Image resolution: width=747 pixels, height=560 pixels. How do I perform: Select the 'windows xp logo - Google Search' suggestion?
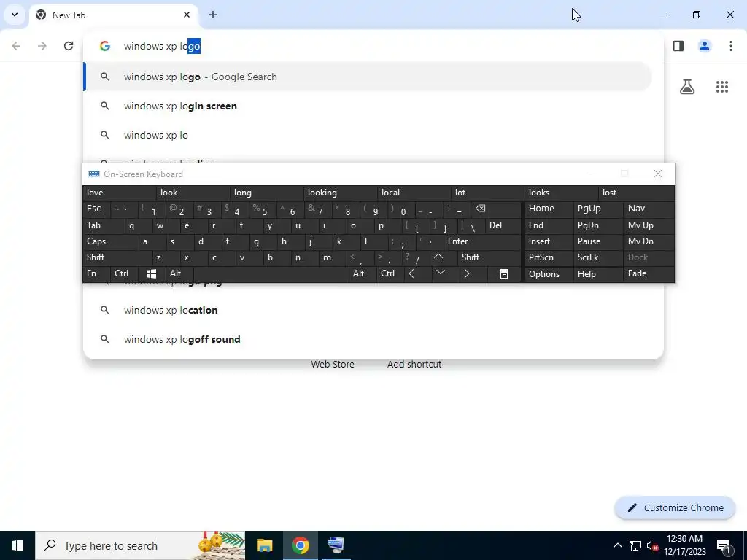tap(368, 77)
